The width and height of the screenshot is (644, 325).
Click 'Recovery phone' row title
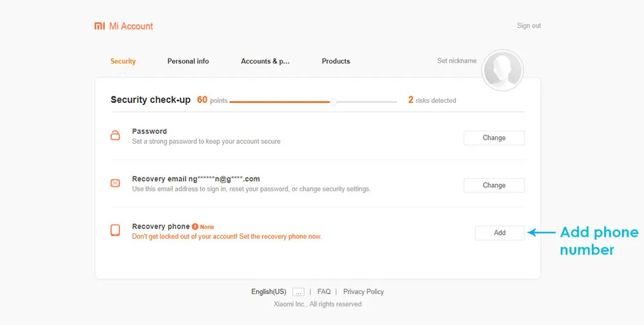click(x=160, y=227)
